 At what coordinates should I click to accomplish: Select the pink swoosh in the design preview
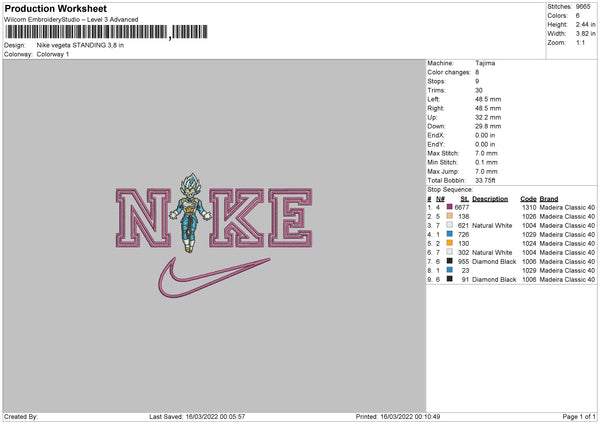click(214, 278)
